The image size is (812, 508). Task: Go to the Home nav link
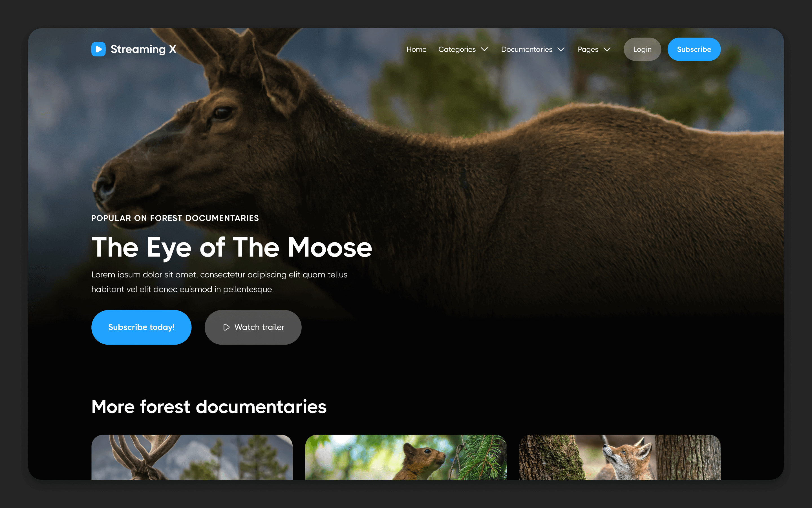click(416, 49)
